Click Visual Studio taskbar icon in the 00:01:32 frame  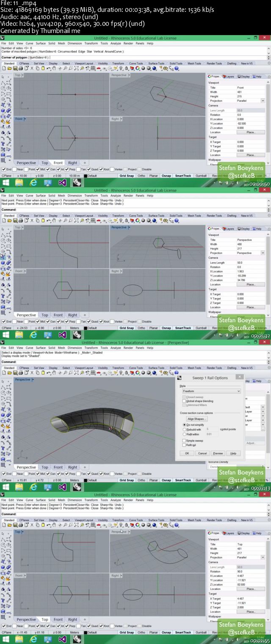pyautogui.click(x=62, y=335)
